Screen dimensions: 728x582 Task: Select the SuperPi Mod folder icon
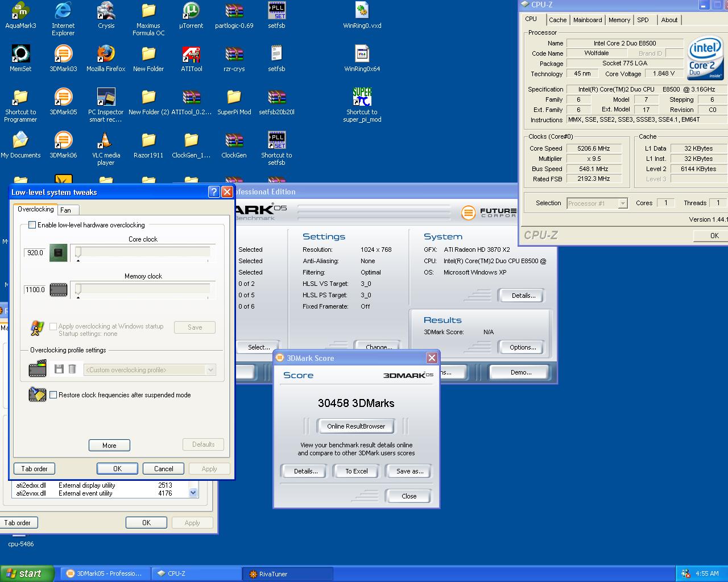[234, 102]
